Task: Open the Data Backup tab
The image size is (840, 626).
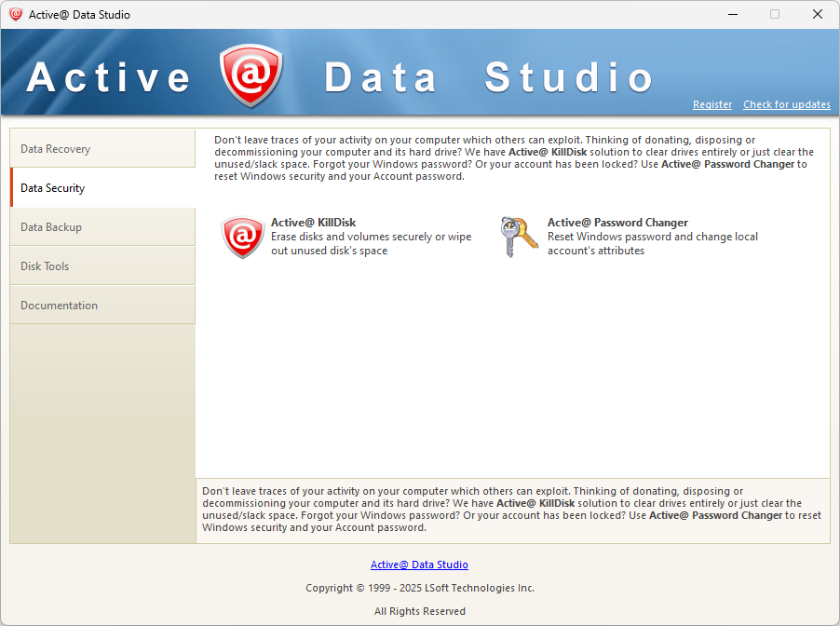Action: tap(102, 226)
